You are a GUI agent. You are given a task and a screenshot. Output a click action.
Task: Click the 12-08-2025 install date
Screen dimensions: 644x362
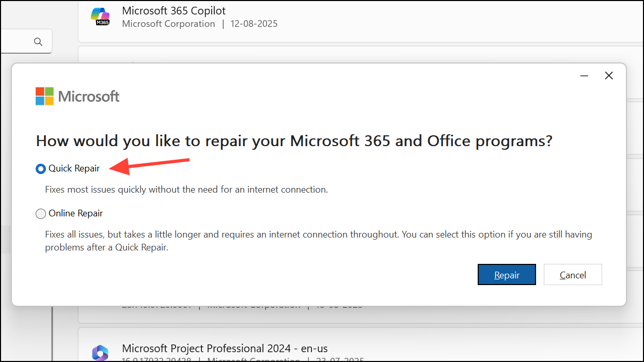tap(254, 24)
